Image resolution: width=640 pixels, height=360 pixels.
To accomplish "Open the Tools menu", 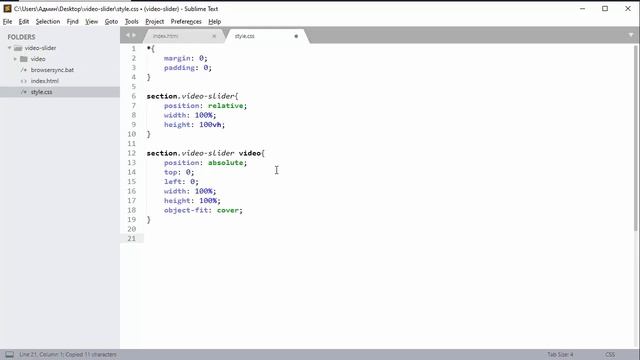I will pyautogui.click(x=131, y=22).
